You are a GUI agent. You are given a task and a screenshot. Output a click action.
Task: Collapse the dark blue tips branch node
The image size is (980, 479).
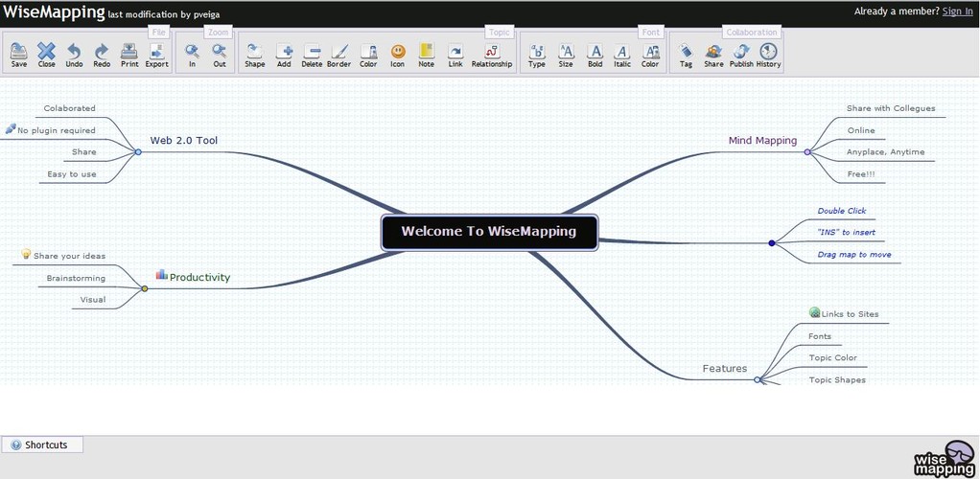pyautogui.click(x=772, y=243)
